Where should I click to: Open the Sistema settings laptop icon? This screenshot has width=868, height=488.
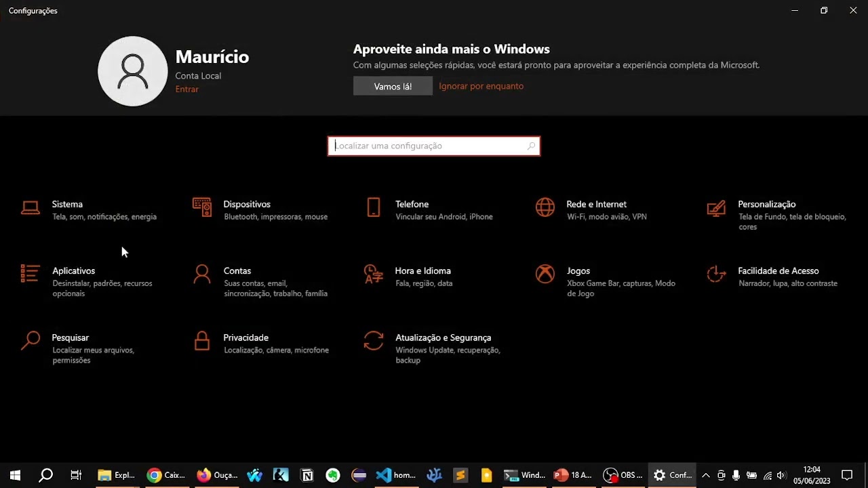point(30,208)
